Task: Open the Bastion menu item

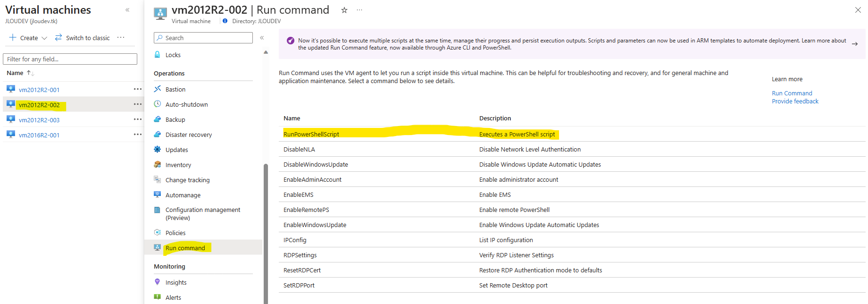Action: [x=175, y=90]
